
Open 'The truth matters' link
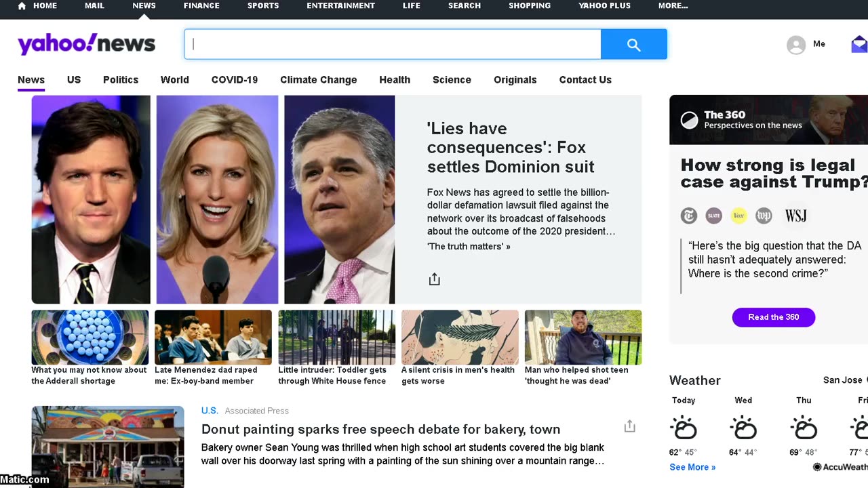[469, 247]
